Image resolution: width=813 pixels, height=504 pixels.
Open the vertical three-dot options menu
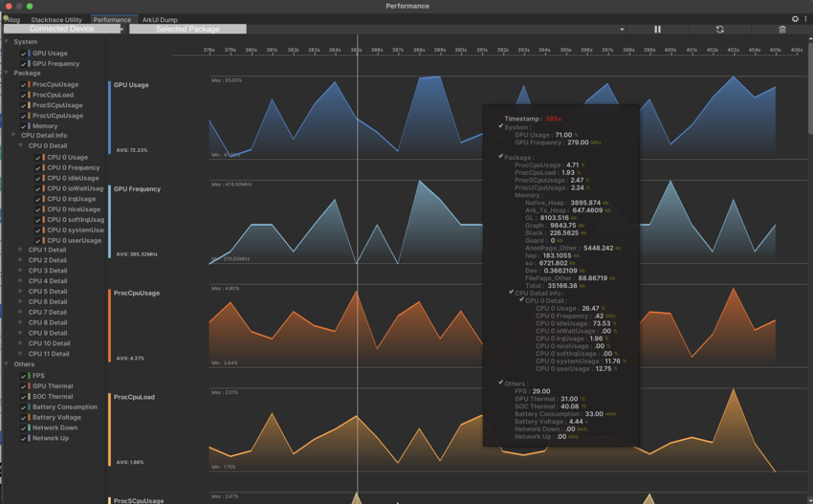point(805,19)
